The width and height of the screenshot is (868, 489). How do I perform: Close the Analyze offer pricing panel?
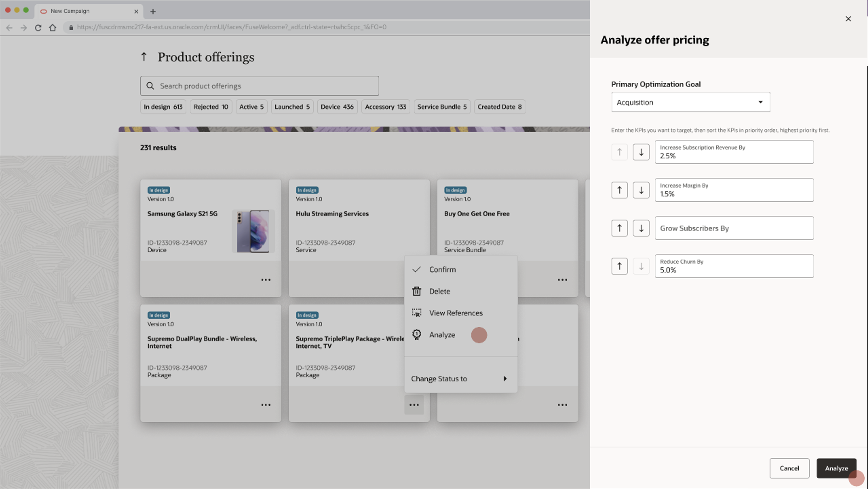(848, 18)
